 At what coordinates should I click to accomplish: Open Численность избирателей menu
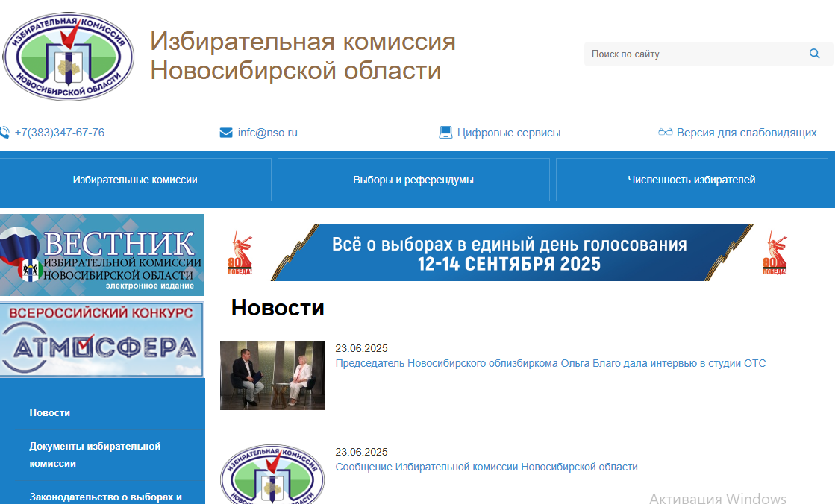click(x=691, y=180)
